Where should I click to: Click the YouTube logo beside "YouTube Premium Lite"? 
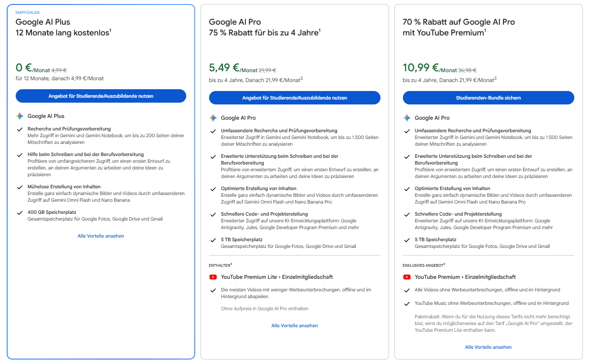click(213, 277)
